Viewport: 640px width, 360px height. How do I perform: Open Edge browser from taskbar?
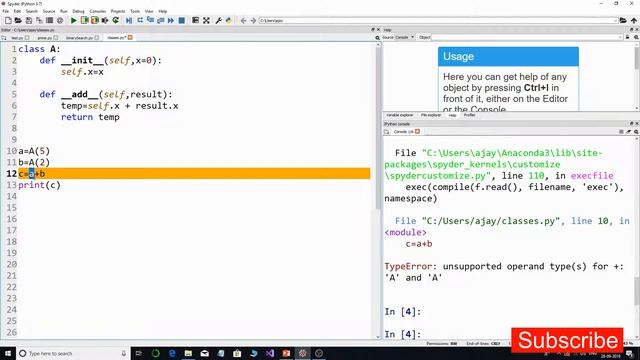pyautogui.click(x=172, y=353)
